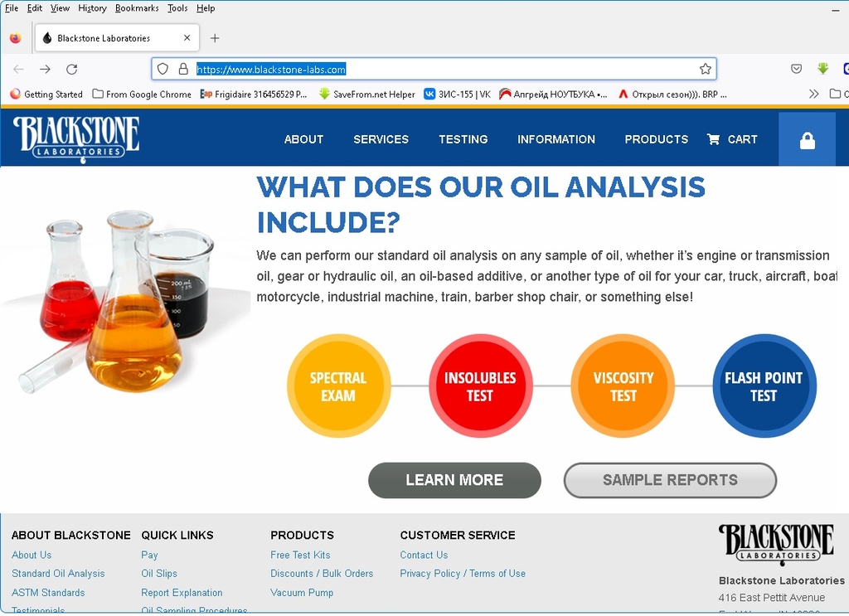This screenshot has height=616, width=849.
Task: Open the Getting Started bookmark
Action: pyautogui.click(x=46, y=95)
